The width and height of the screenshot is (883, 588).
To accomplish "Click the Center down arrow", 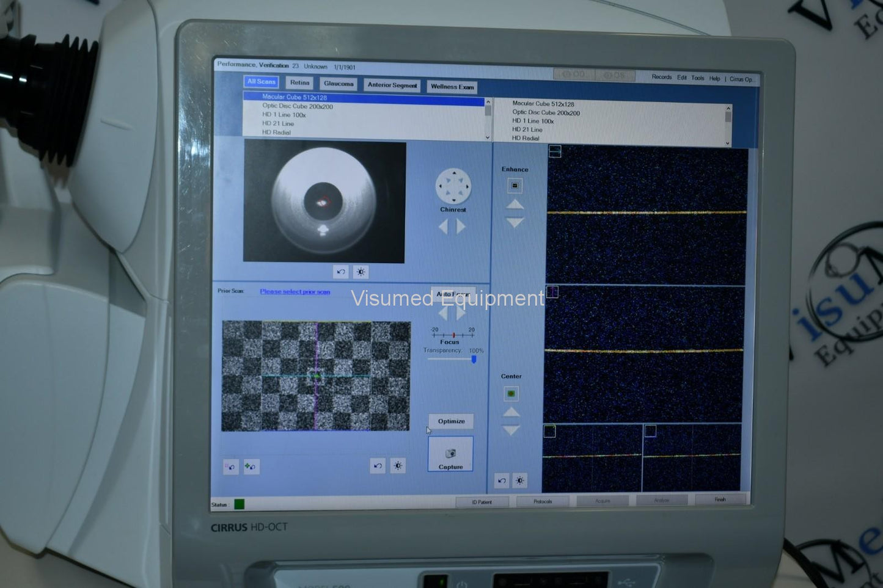I will (x=511, y=430).
